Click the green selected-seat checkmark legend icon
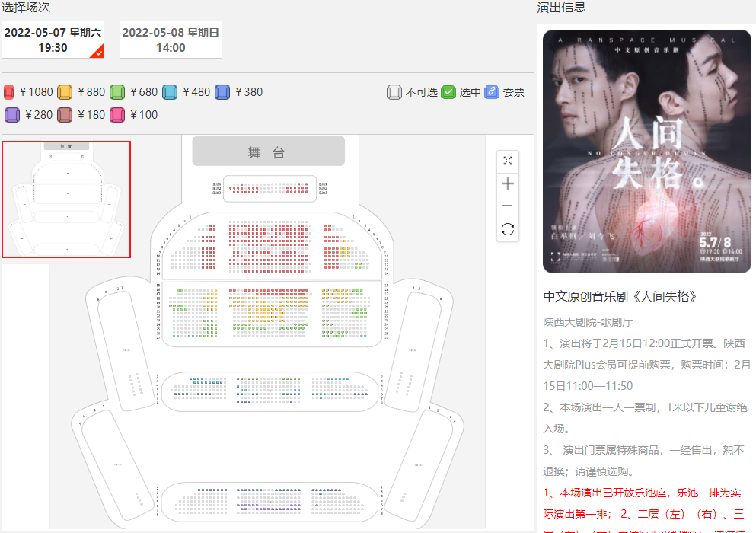The width and height of the screenshot is (756, 533). coord(448,92)
